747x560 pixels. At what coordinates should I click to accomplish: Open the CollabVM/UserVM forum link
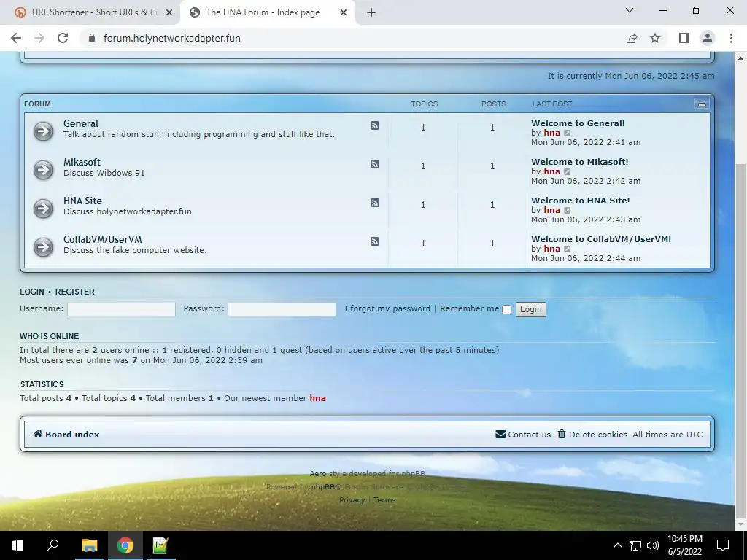tap(102, 239)
